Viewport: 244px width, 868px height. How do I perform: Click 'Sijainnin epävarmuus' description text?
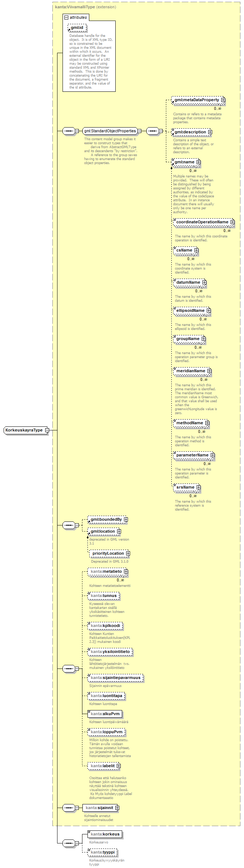point(106,686)
